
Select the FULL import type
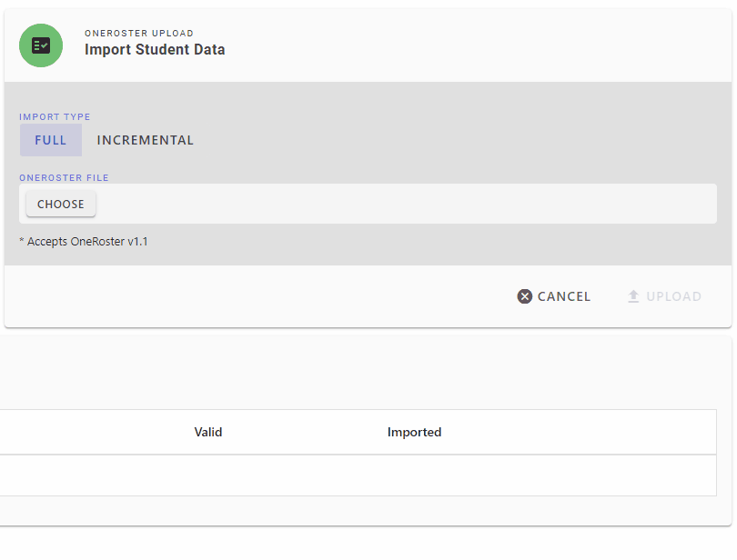[x=51, y=140]
